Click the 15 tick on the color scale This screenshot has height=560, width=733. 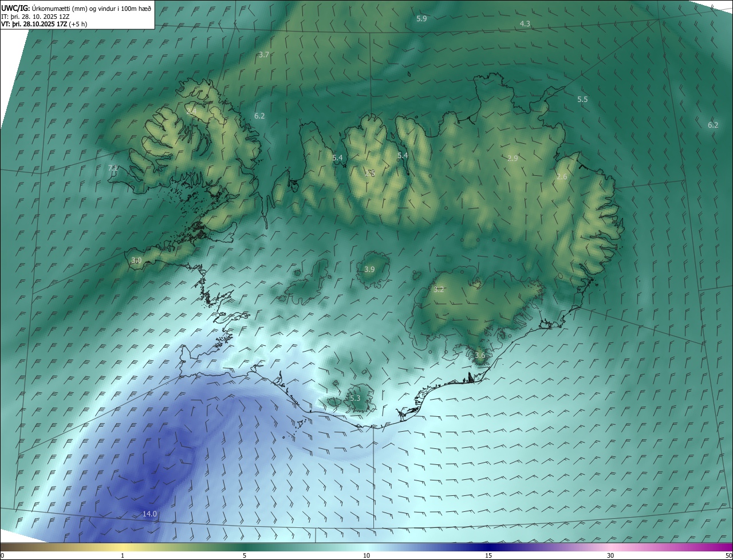pyautogui.click(x=488, y=555)
